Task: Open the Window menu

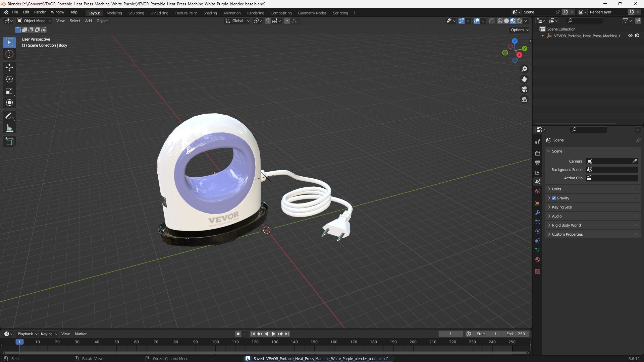Action: [57, 12]
